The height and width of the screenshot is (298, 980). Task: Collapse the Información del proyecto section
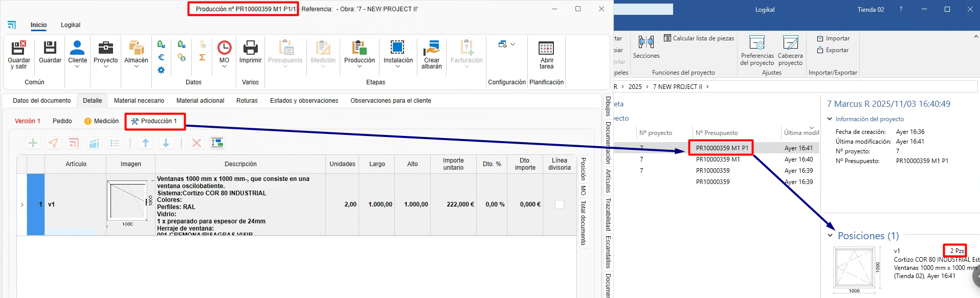pos(830,119)
